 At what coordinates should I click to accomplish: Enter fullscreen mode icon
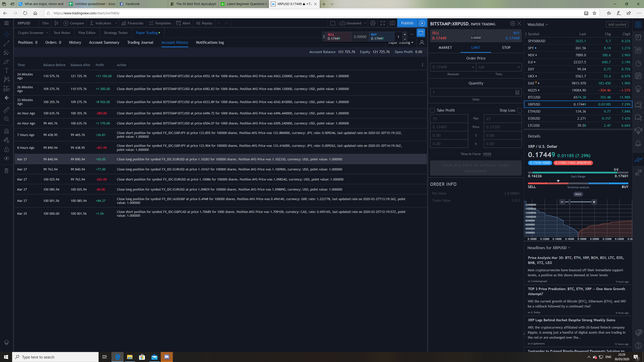coord(383,23)
